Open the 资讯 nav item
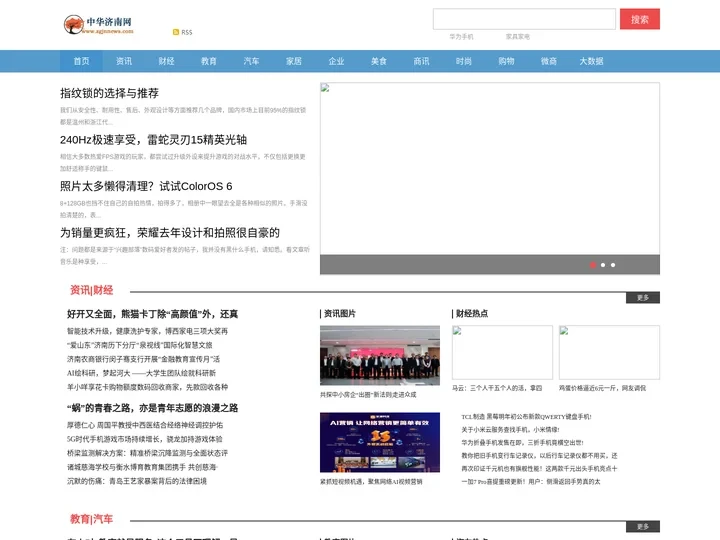This screenshot has width=720, height=540. (x=124, y=61)
